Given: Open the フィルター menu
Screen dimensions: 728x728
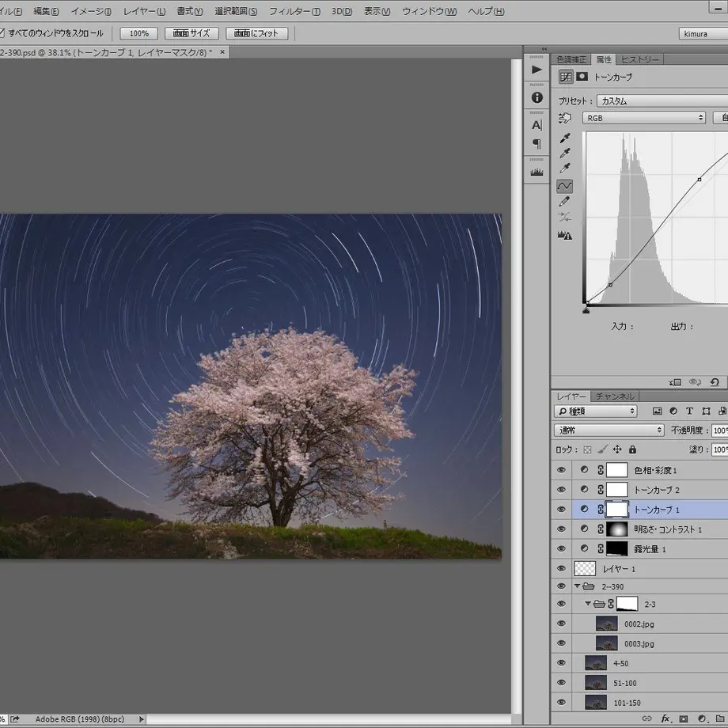Looking at the screenshot, I should 295,11.
